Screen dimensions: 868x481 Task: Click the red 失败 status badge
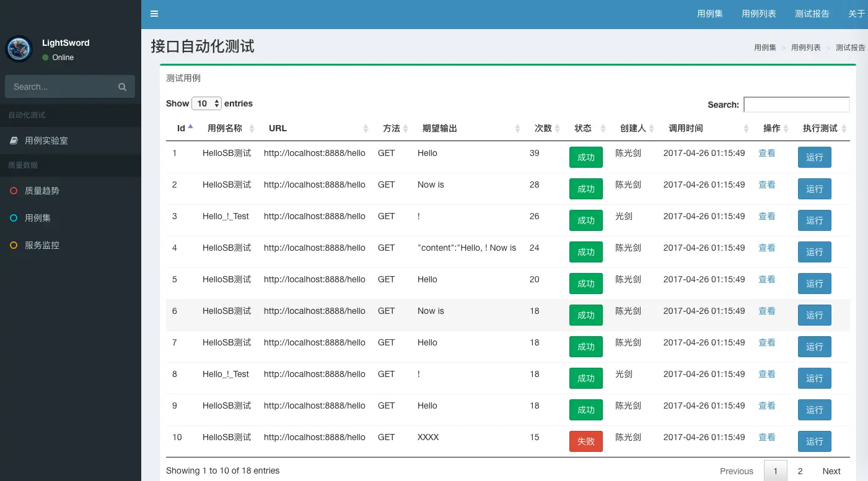point(586,441)
